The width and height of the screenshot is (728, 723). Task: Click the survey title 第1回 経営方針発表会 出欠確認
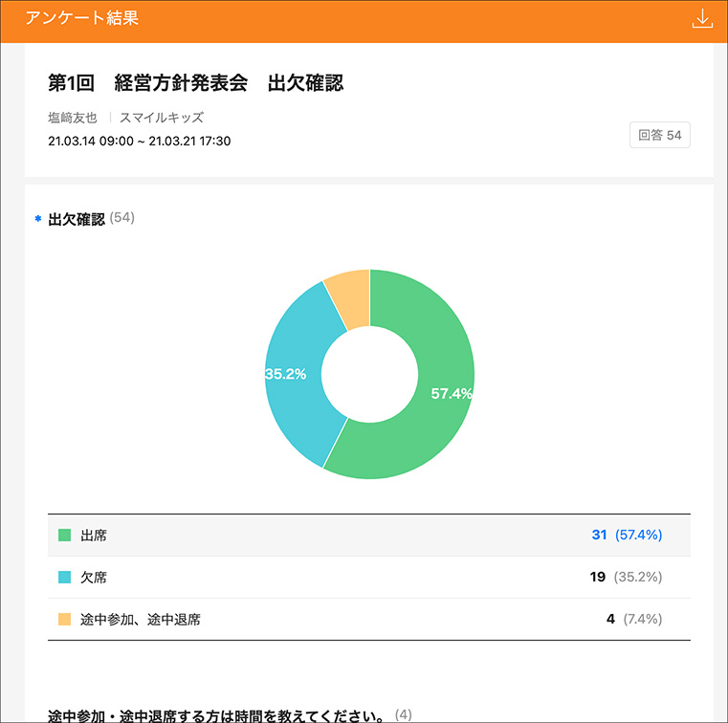tap(195, 83)
